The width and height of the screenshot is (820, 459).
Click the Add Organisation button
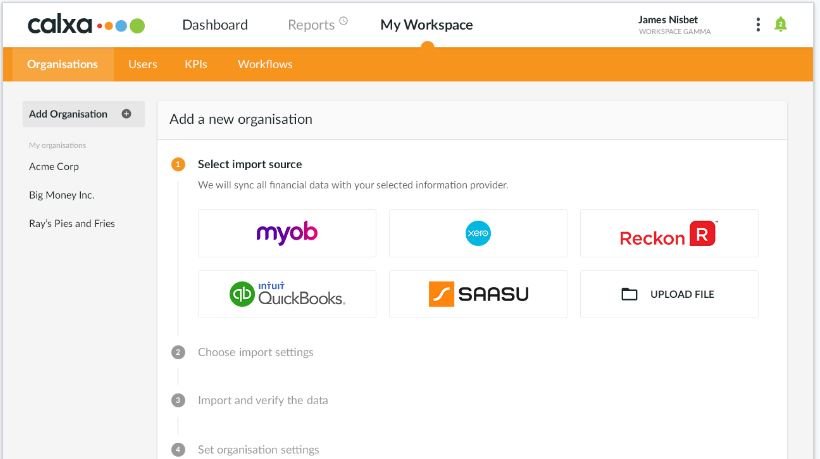84,114
